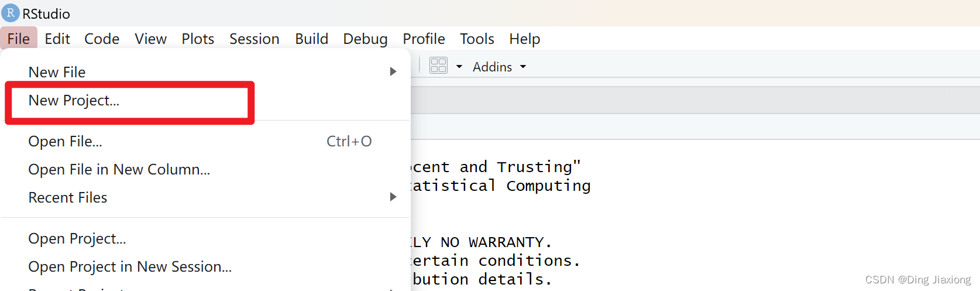Open the Edit menu
Viewport: 980px width, 291px height.
[57, 39]
